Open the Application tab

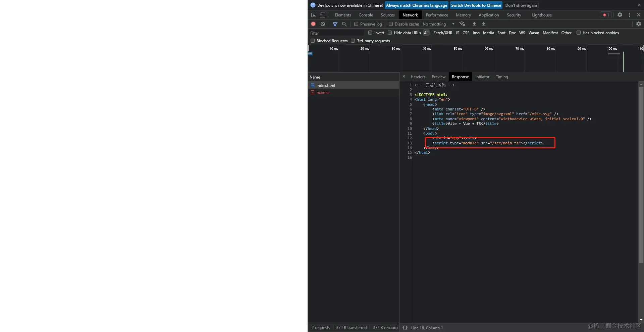[489, 15]
